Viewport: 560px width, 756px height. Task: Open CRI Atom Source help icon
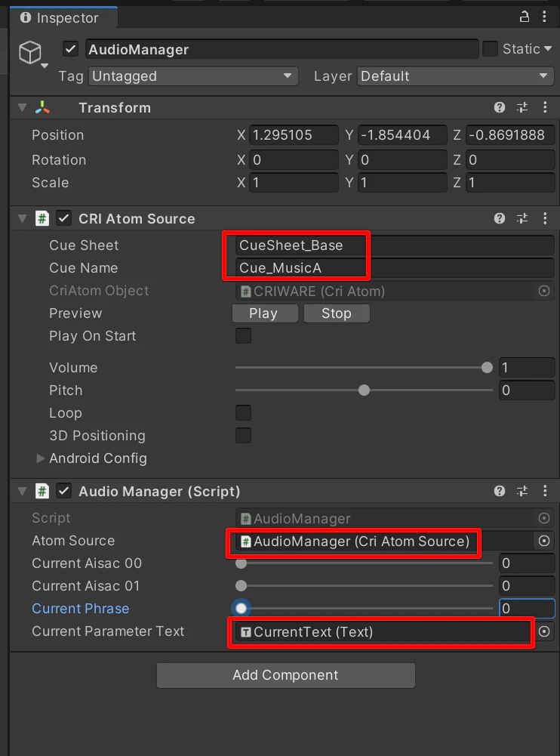[500, 218]
